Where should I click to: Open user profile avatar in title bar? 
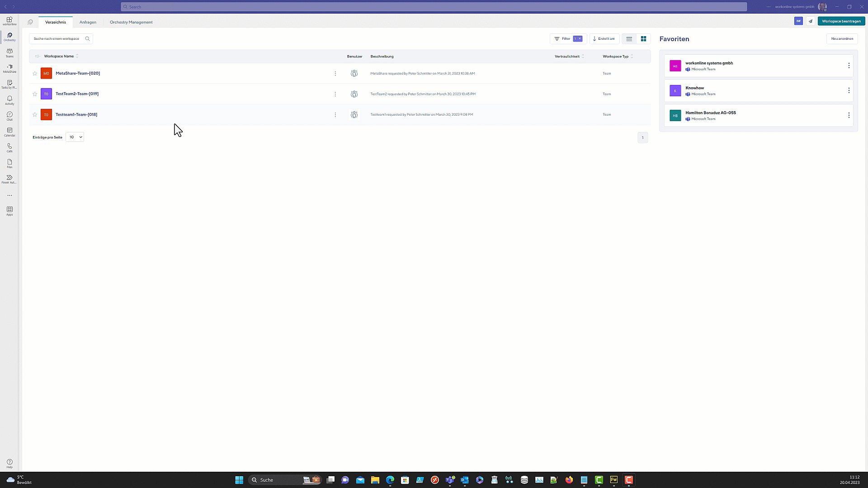tap(822, 7)
